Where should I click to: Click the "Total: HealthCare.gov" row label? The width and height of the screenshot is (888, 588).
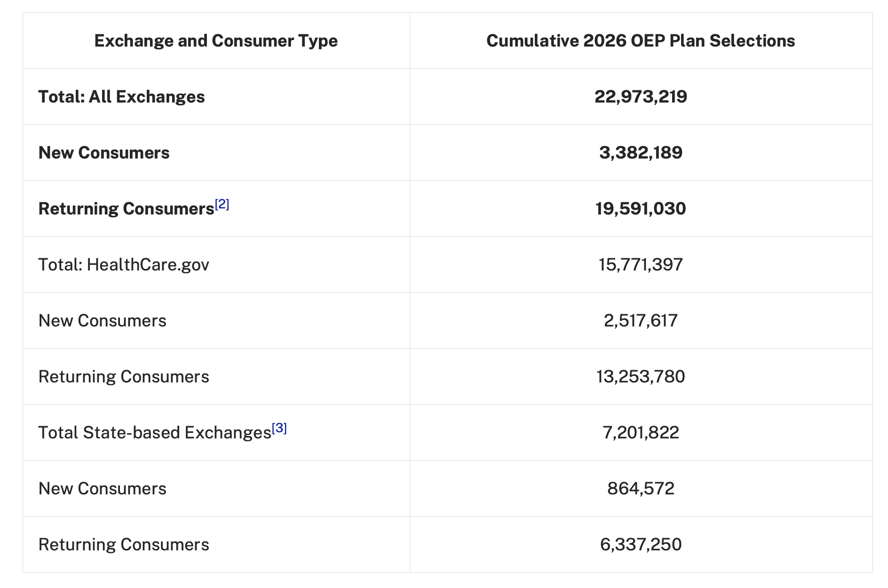124,265
